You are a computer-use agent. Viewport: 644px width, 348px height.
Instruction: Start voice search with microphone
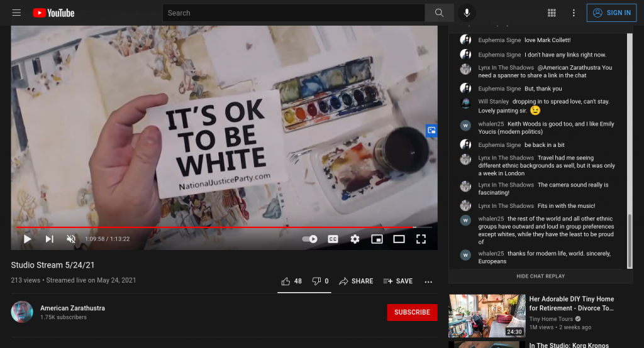(467, 13)
